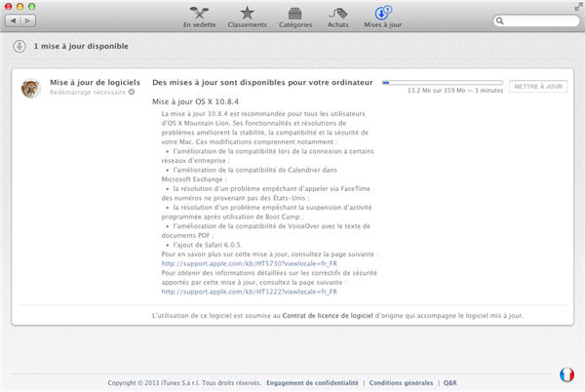Go to the Achats tab
The image size is (585, 392).
pos(337,18)
